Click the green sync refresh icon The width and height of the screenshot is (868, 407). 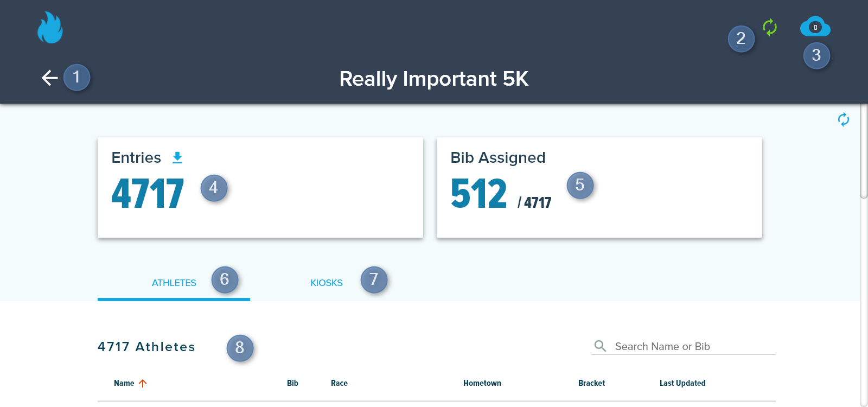[x=770, y=27]
